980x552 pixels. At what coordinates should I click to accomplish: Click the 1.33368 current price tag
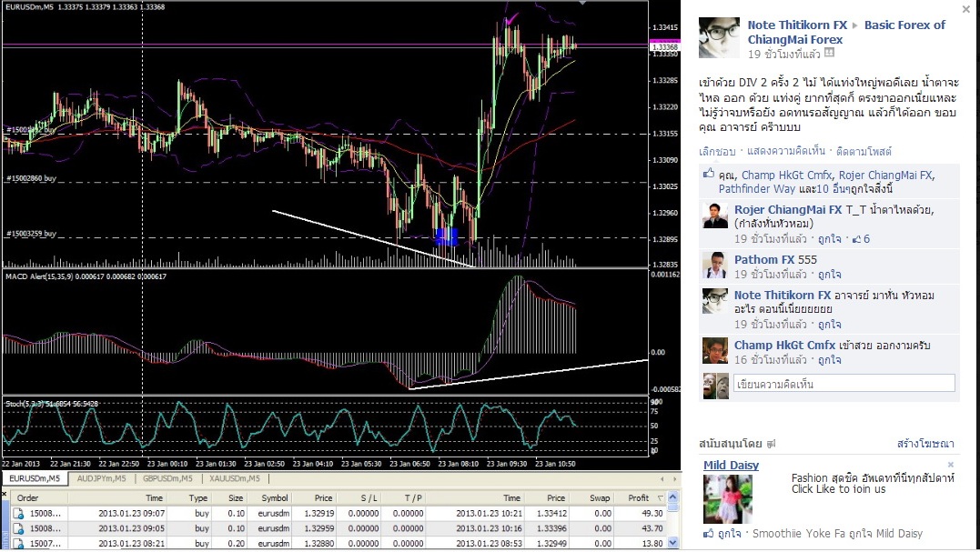tap(664, 46)
